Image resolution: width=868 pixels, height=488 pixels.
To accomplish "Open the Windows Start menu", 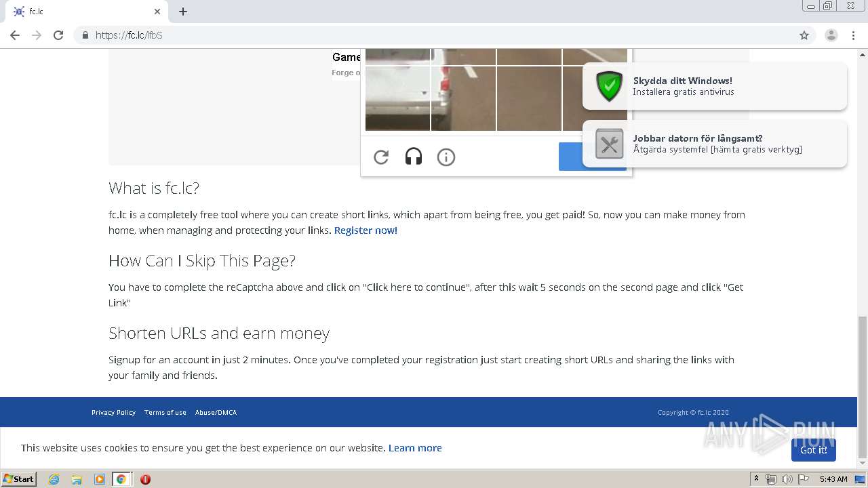I will 19,479.
